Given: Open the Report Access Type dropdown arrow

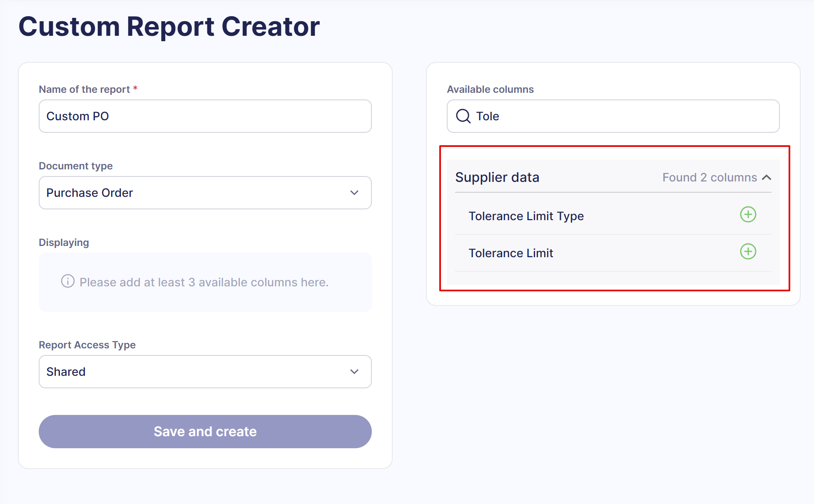Looking at the screenshot, I should 354,372.
